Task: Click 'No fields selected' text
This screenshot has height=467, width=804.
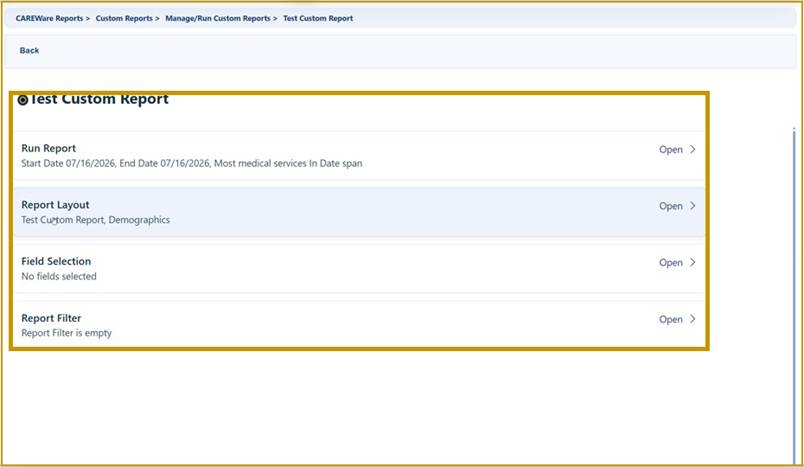Action: tap(59, 276)
